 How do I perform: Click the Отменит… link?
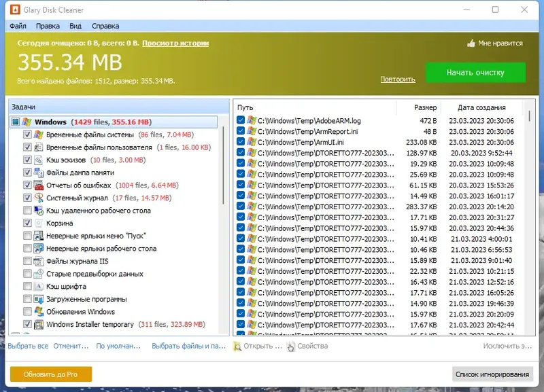71,346
